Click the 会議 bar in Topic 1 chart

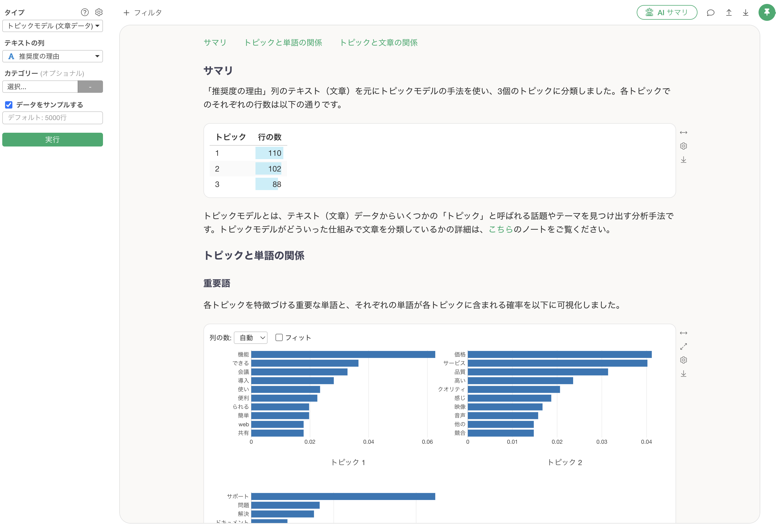tap(300, 372)
